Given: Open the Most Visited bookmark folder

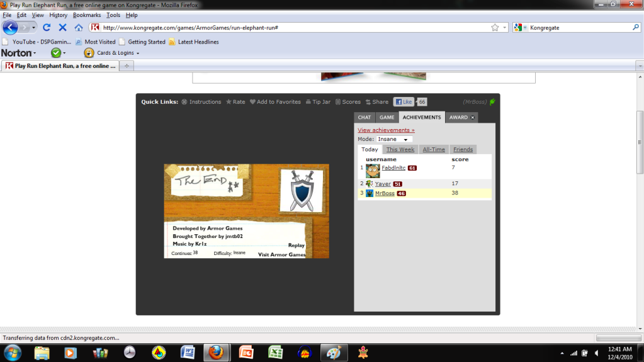Looking at the screenshot, I should [x=96, y=42].
